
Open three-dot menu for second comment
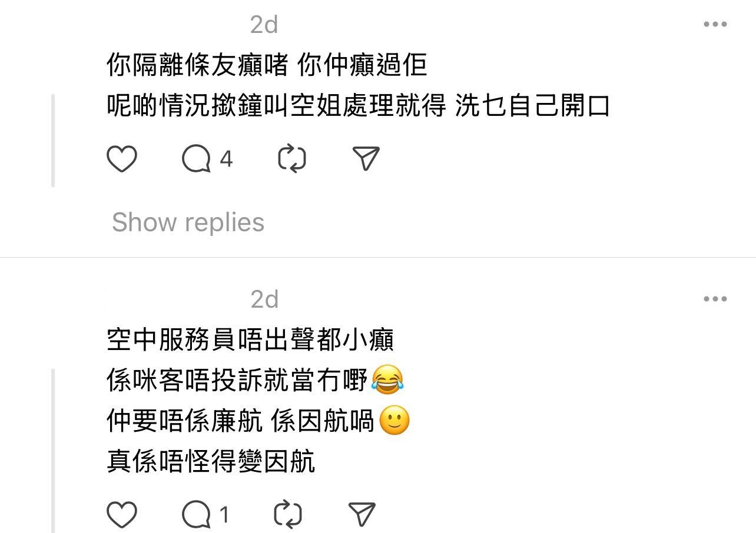coord(715,299)
